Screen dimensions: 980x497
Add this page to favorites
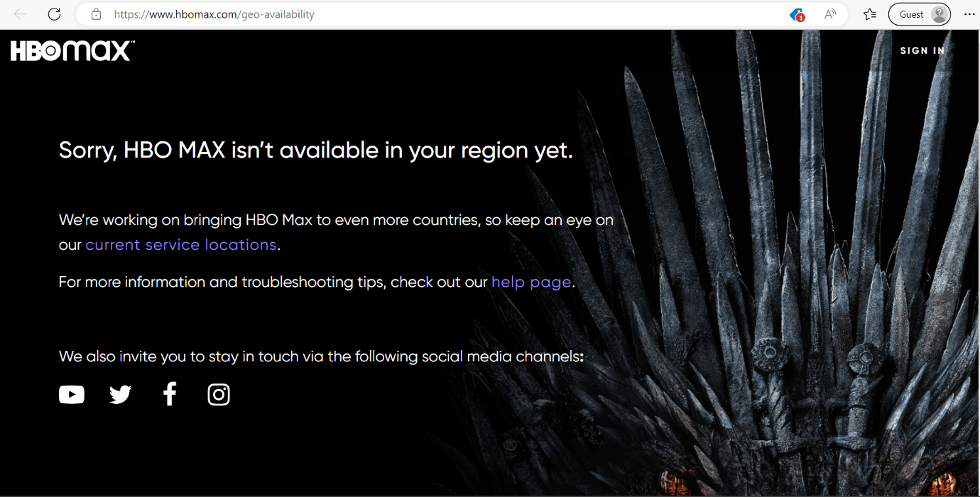pyautogui.click(x=869, y=14)
